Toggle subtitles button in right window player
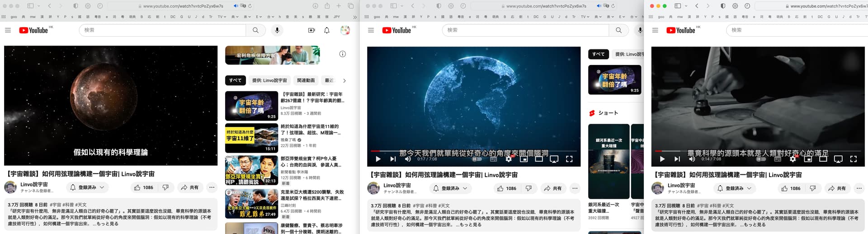Viewport: 868px width, 234px height. pyautogui.click(x=778, y=159)
